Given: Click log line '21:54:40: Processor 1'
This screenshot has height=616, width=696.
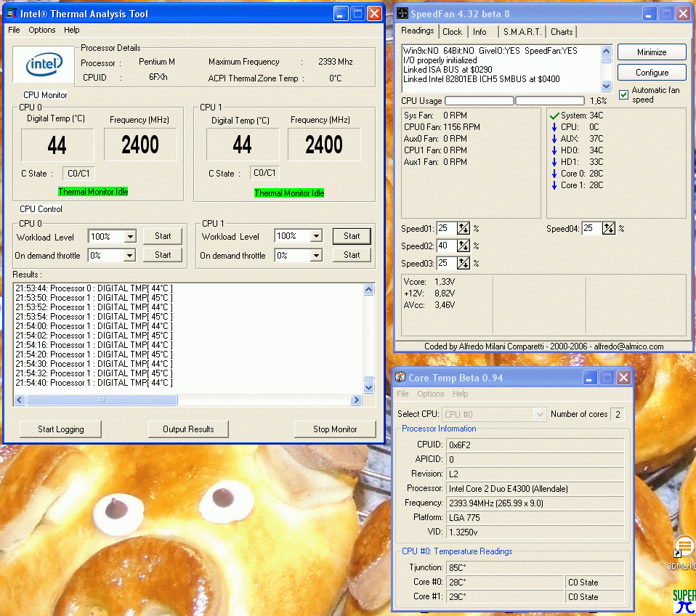Looking at the screenshot, I should click(94, 383).
